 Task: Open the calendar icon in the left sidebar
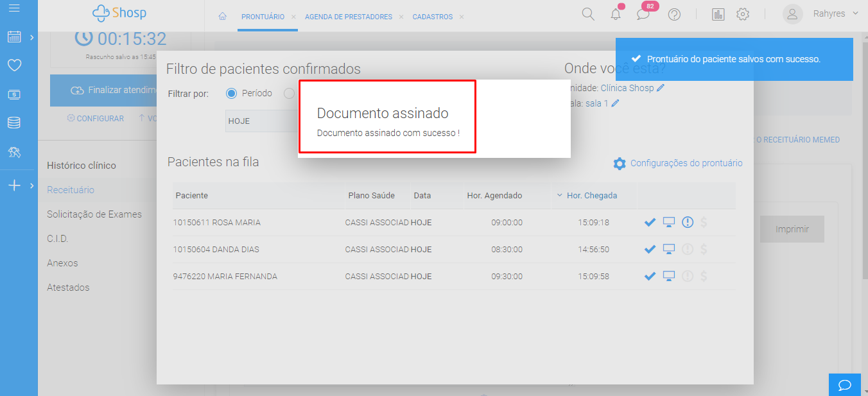(14, 37)
